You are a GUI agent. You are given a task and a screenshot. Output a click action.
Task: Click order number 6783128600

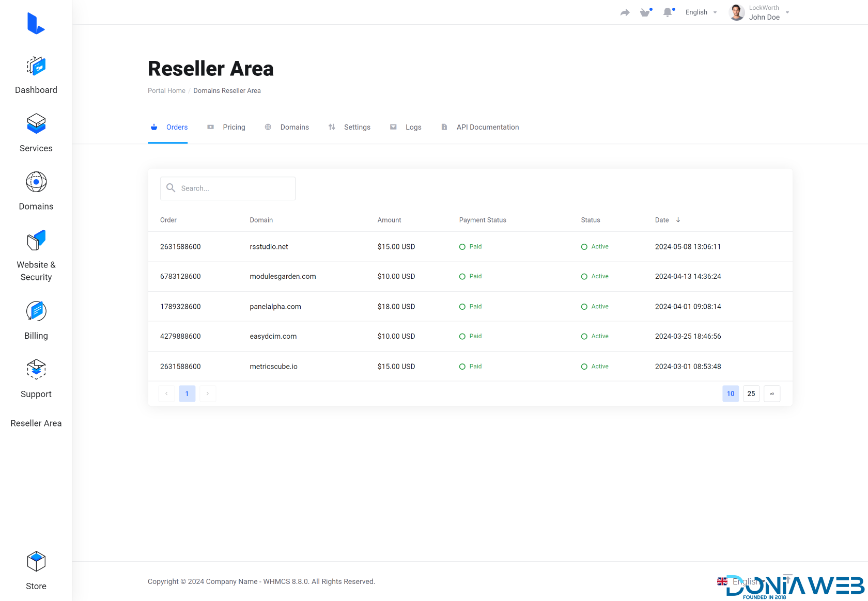click(180, 277)
